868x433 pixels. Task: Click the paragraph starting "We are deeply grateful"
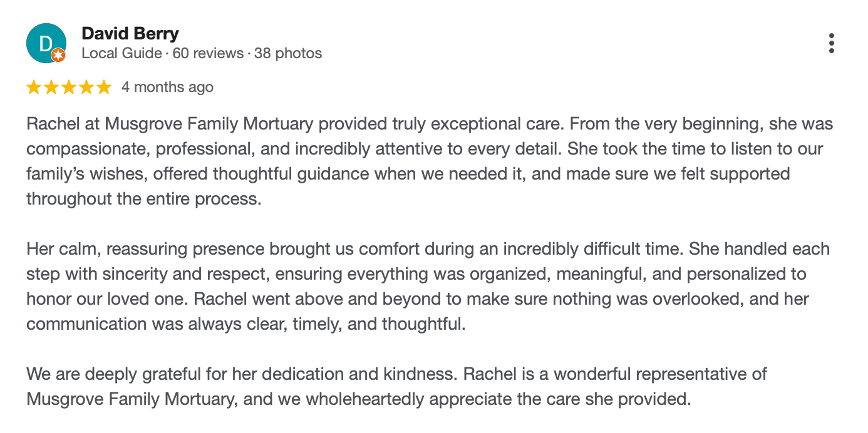coord(397,387)
